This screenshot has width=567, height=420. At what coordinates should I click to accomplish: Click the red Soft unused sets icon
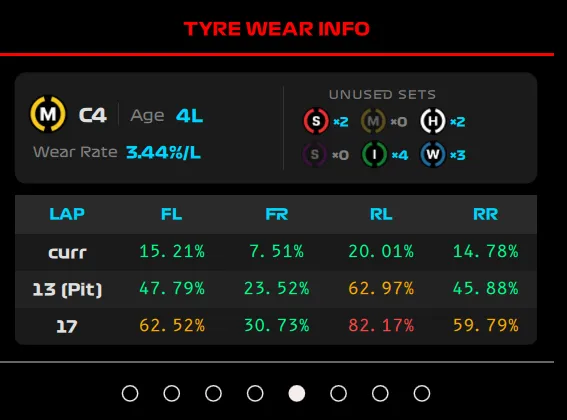click(x=316, y=121)
